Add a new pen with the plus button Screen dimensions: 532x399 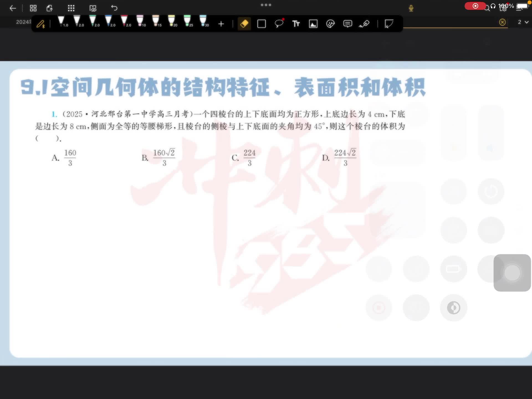click(221, 24)
